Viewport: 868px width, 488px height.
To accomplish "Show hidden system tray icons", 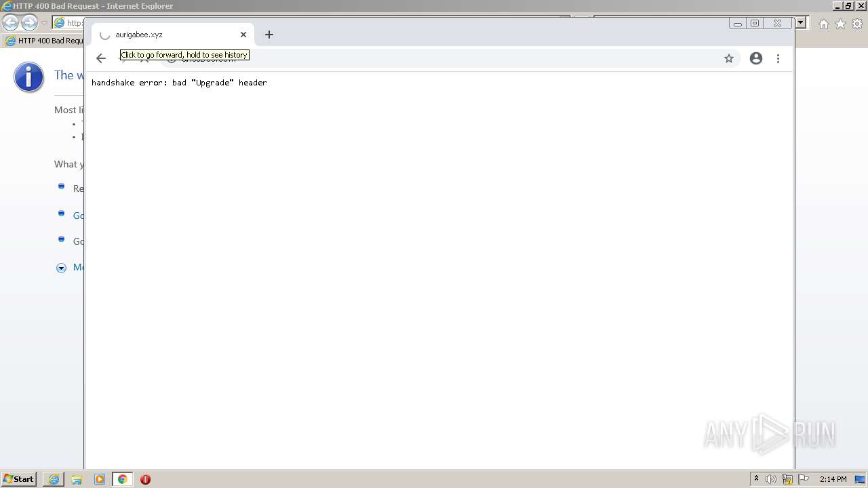I will 756,479.
